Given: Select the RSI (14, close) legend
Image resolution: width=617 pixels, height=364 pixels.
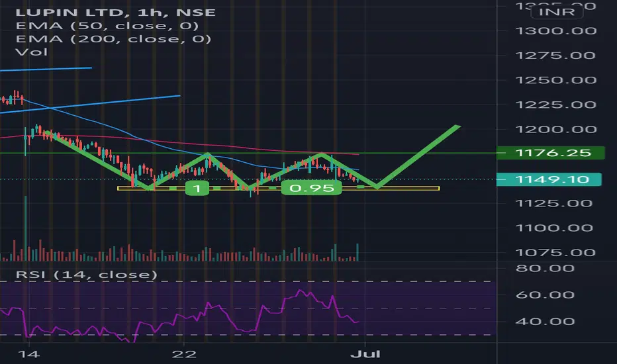Looking at the screenshot, I should point(86,274).
